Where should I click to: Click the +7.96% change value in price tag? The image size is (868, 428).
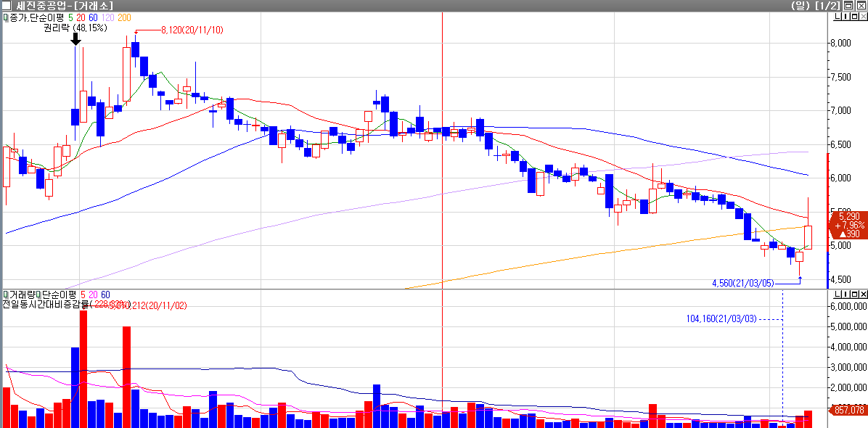click(849, 225)
